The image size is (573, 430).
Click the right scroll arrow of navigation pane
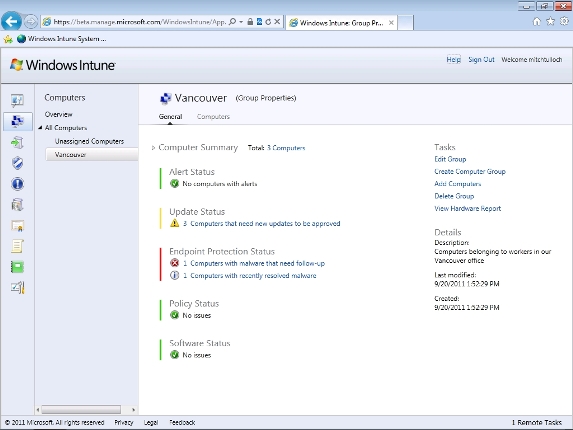[133, 410]
